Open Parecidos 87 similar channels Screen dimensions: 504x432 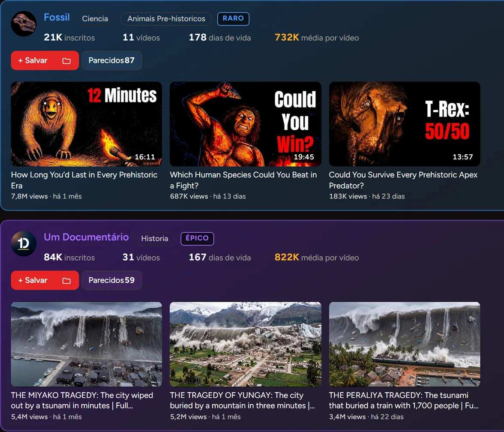click(x=111, y=60)
